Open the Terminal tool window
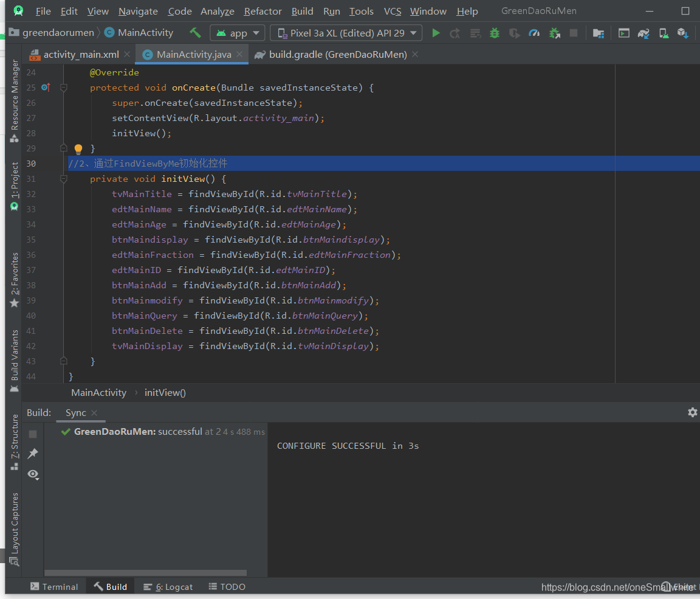The image size is (700, 599). [54, 586]
